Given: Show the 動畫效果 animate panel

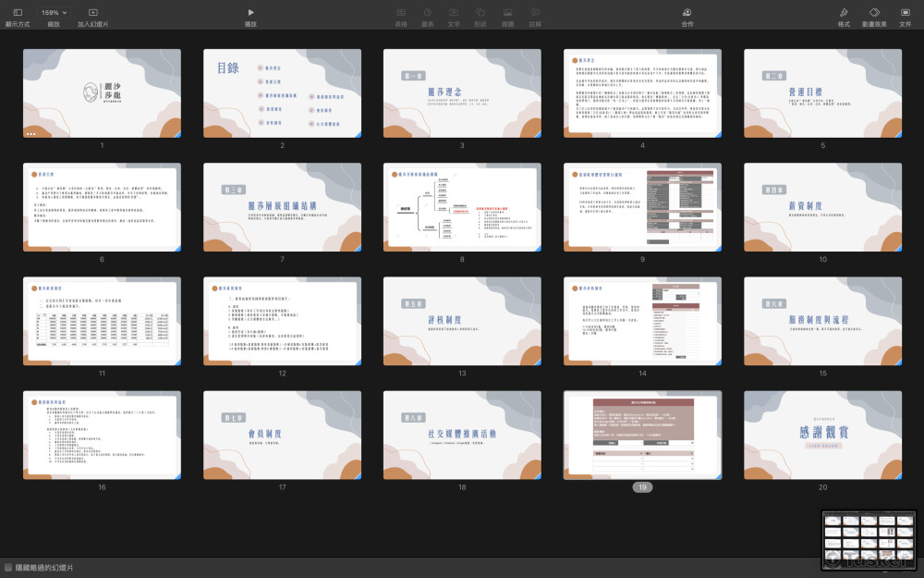Looking at the screenshot, I should [x=874, y=12].
